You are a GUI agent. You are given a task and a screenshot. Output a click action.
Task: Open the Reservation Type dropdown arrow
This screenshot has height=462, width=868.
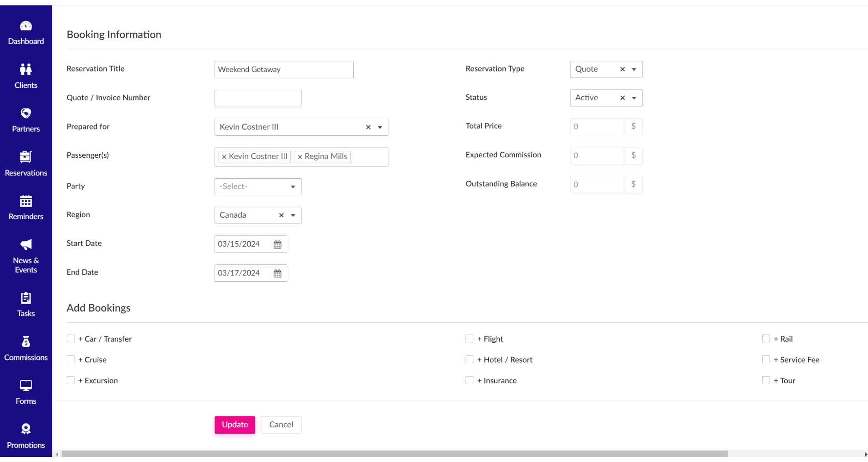(634, 69)
